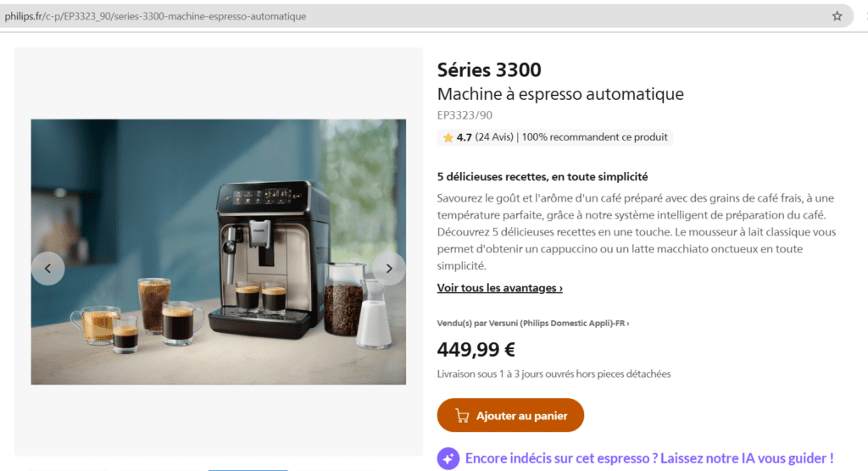
Task: Click model number EP3323/90
Action: [465, 115]
